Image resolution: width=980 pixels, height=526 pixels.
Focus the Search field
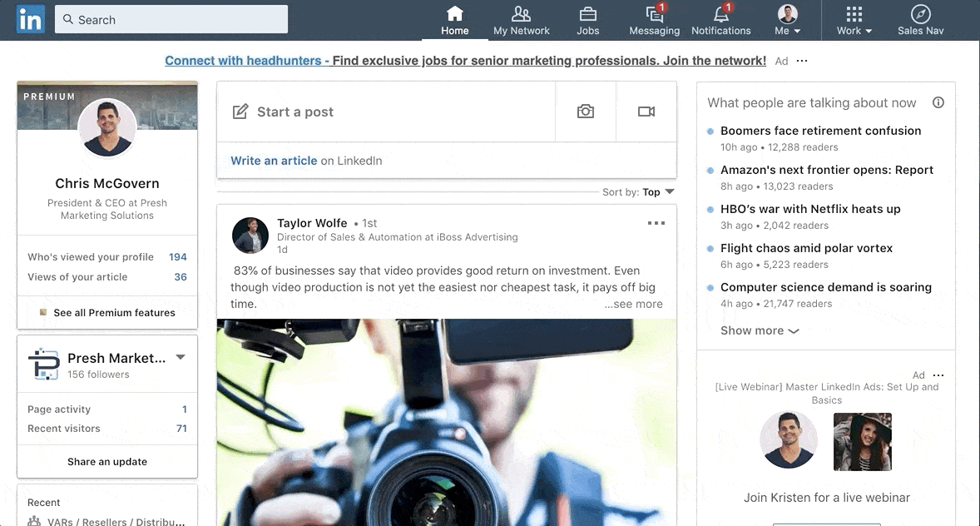pos(171,19)
